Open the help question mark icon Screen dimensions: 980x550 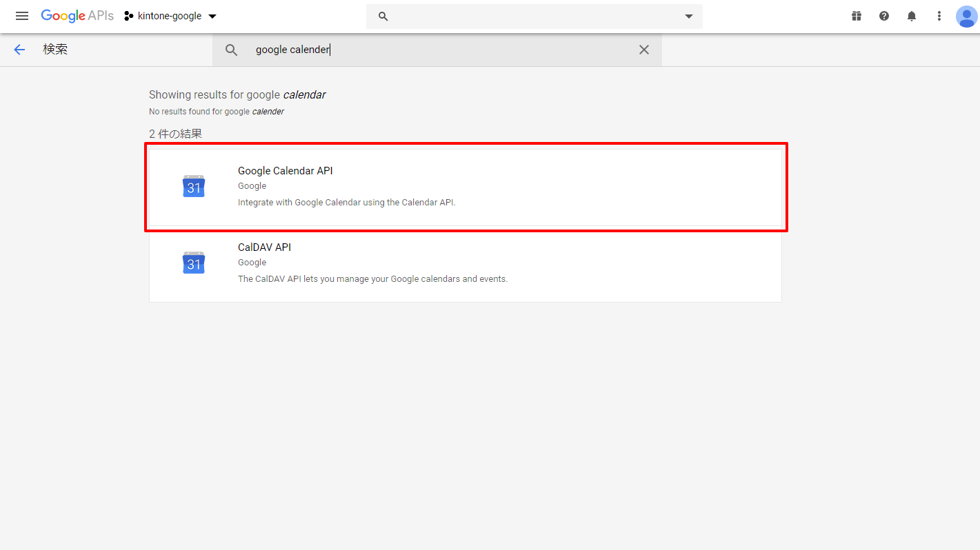coord(884,16)
